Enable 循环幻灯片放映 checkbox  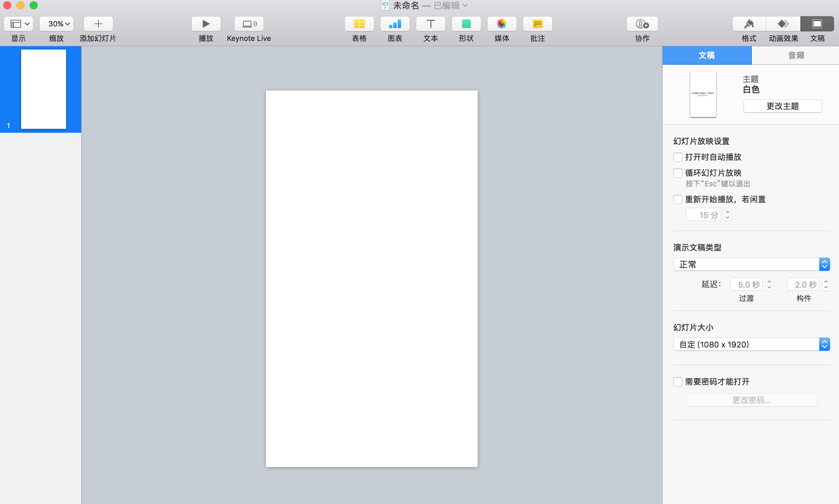click(678, 173)
